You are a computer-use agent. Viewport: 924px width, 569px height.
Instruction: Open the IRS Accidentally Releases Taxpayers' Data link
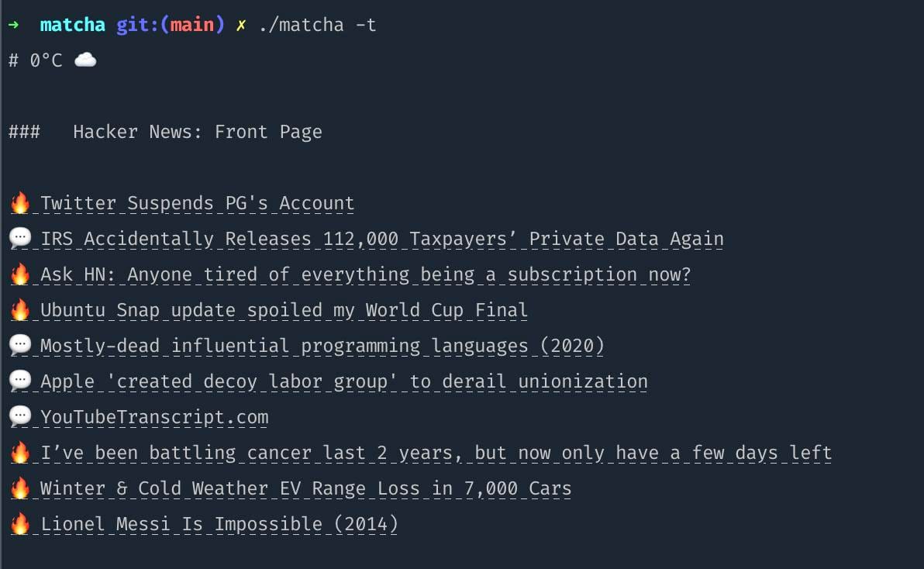click(381, 240)
